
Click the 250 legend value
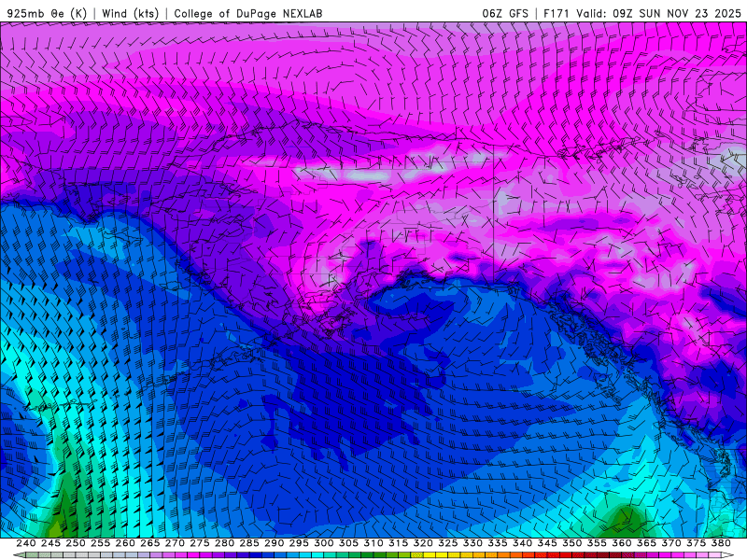76,543
